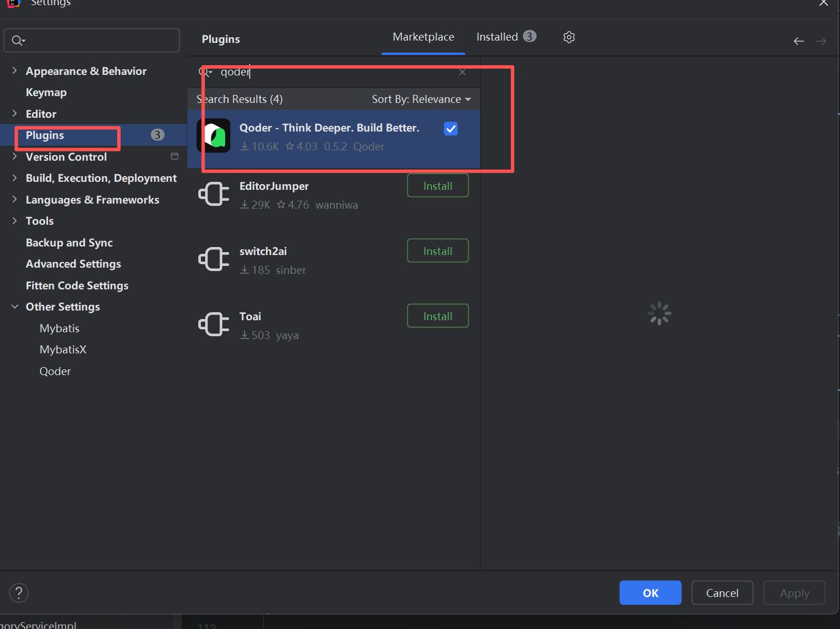Close the Settings dialog window
Image resolution: width=840 pixels, height=629 pixels.
[x=823, y=3]
